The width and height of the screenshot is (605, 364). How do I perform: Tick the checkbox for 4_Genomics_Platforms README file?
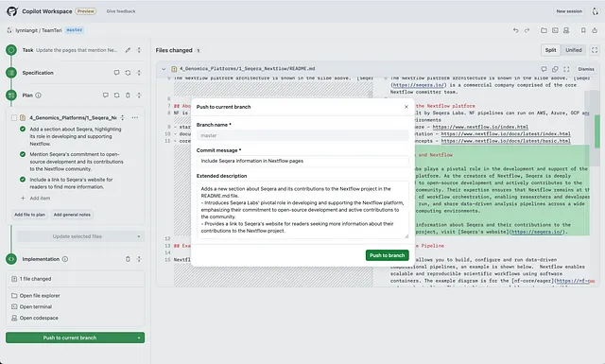(14, 118)
